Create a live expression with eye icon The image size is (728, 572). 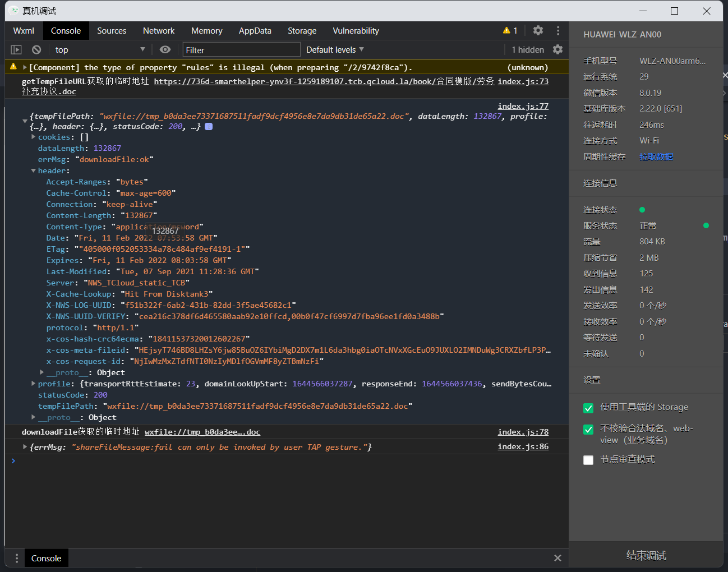tap(165, 49)
